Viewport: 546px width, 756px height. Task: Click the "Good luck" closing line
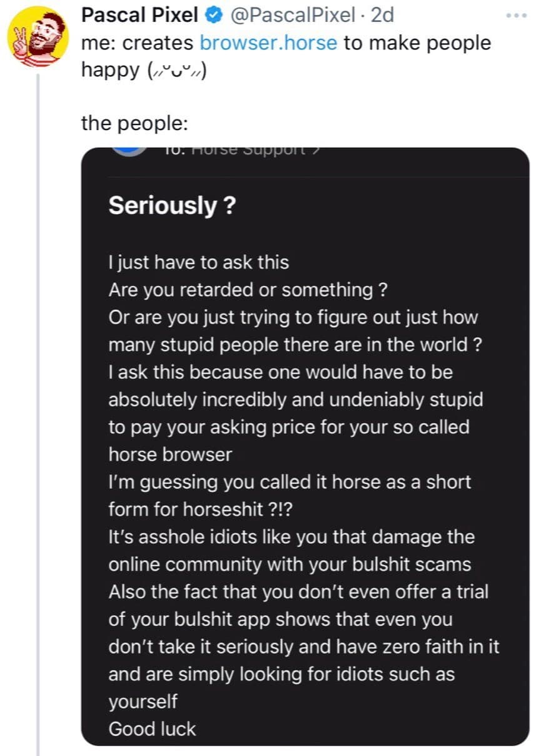[x=152, y=728]
